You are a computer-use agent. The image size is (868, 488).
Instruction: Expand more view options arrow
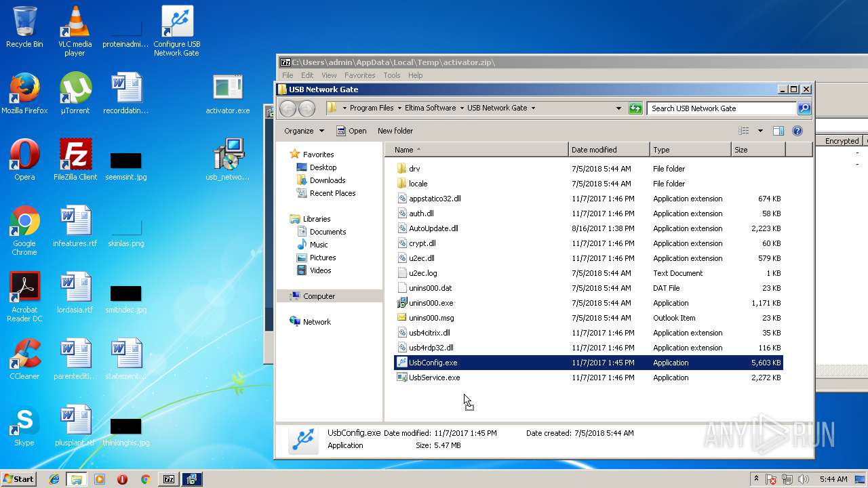pyautogui.click(x=760, y=131)
